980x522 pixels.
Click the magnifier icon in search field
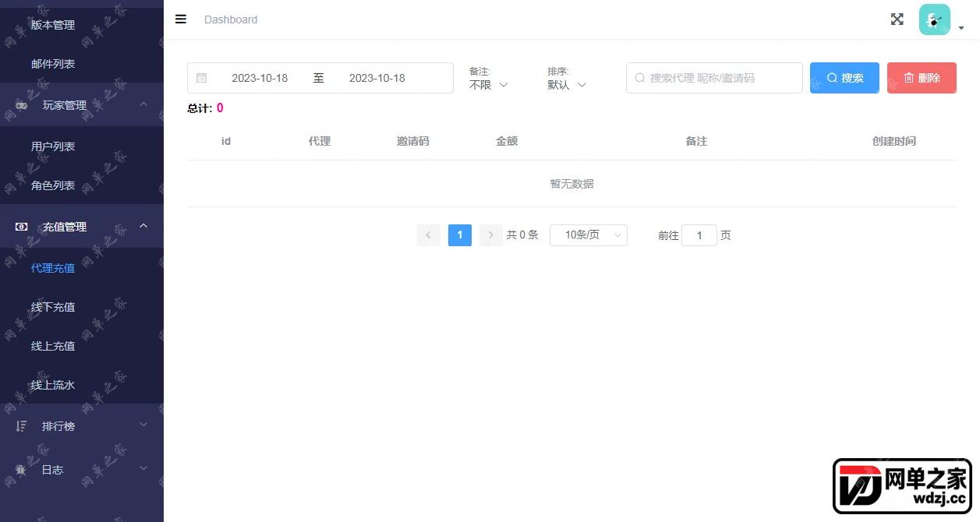640,78
